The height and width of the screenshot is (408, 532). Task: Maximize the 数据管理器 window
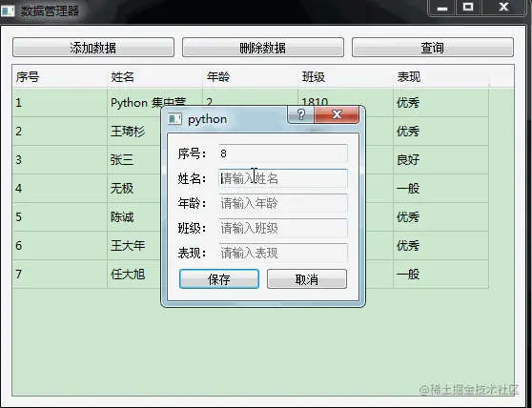(x=468, y=8)
